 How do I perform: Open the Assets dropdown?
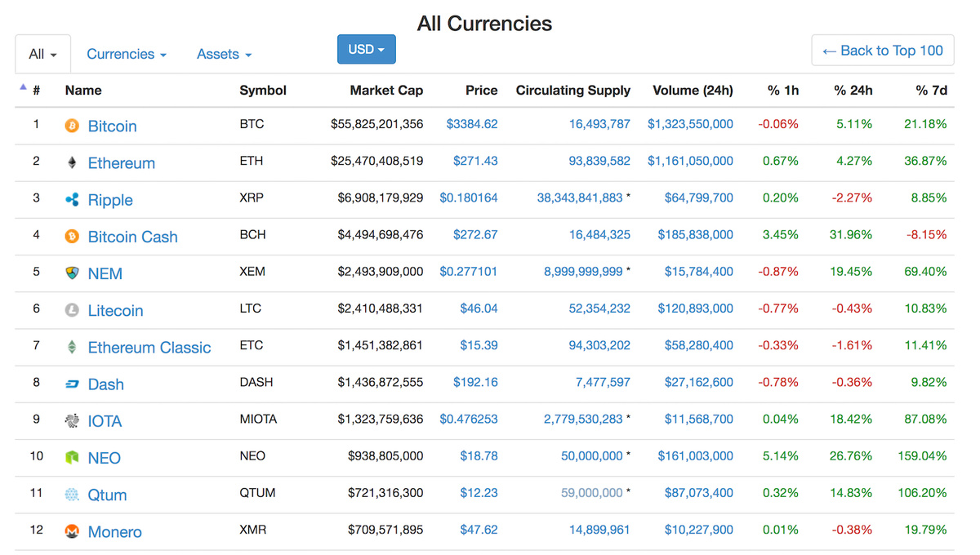point(224,54)
